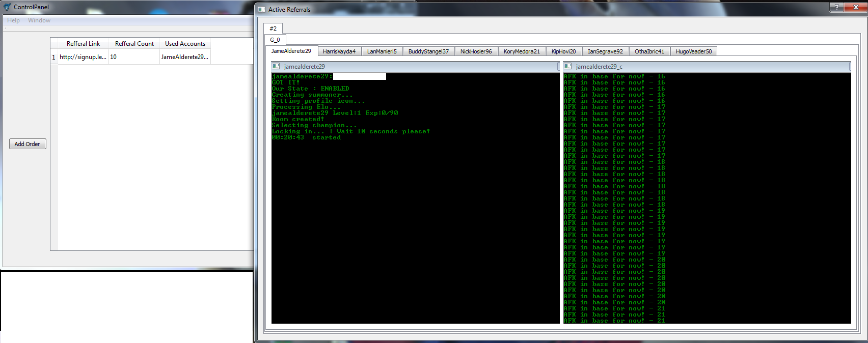Click the jamealderete29_c subwindow icon
The width and height of the screenshot is (868, 343).
[x=567, y=66]
